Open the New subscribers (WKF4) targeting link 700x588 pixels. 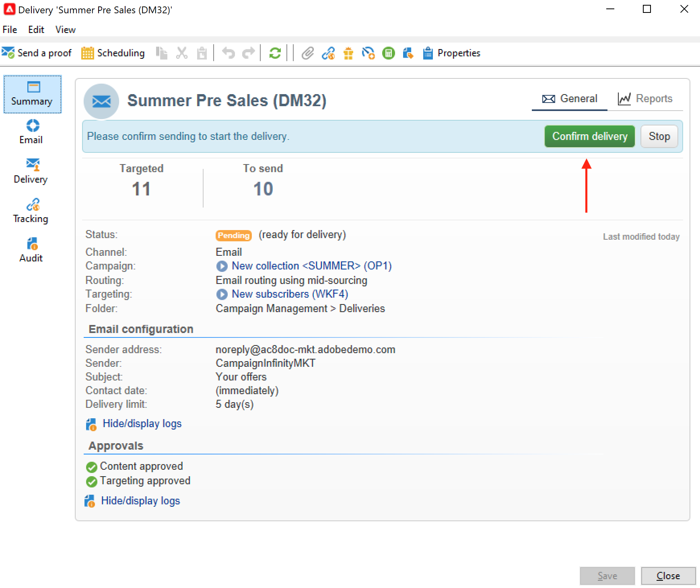pos(290,294)
